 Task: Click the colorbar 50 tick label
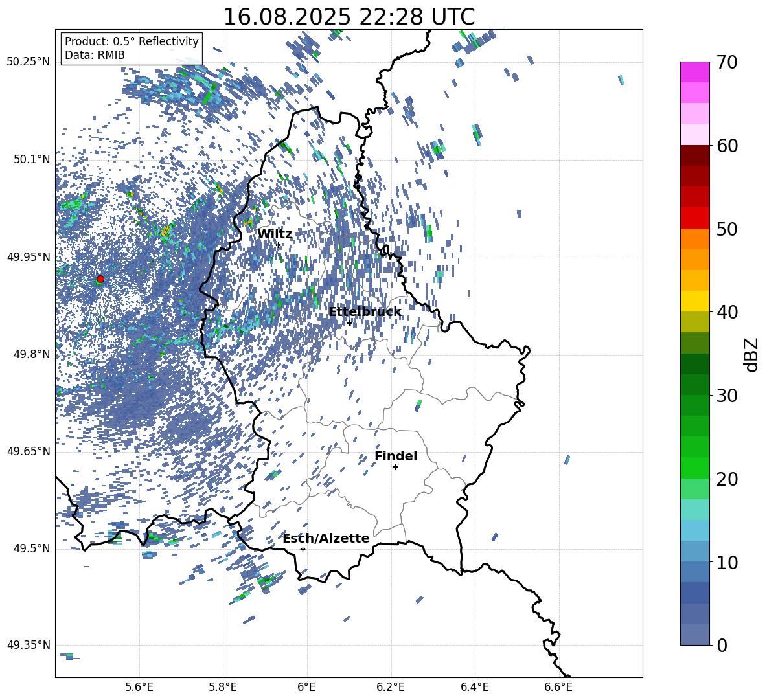coord(727,229)
